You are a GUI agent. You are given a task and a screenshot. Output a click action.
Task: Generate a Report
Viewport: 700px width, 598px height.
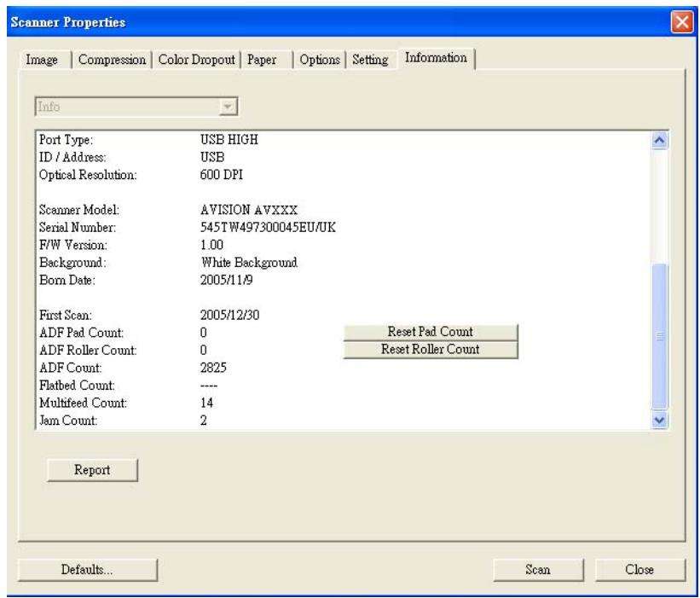pos(92,470)
